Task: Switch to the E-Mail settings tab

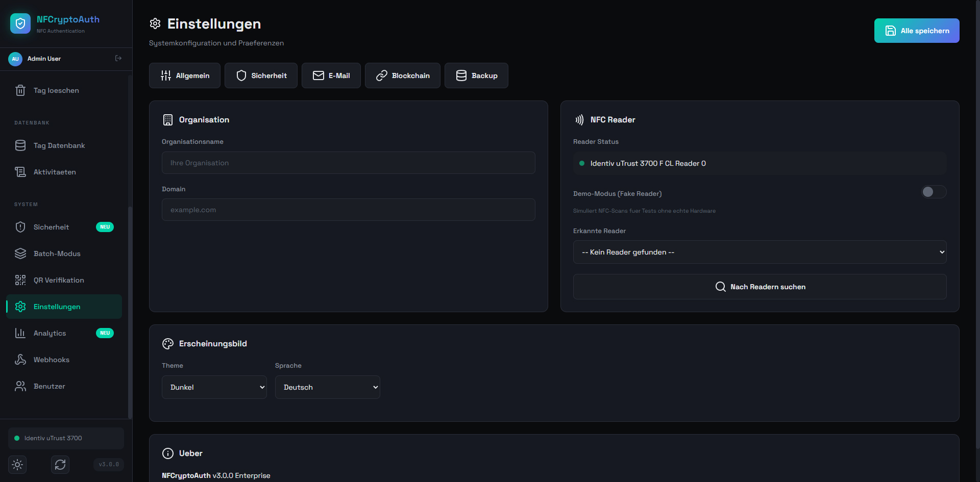Action: 331,75
